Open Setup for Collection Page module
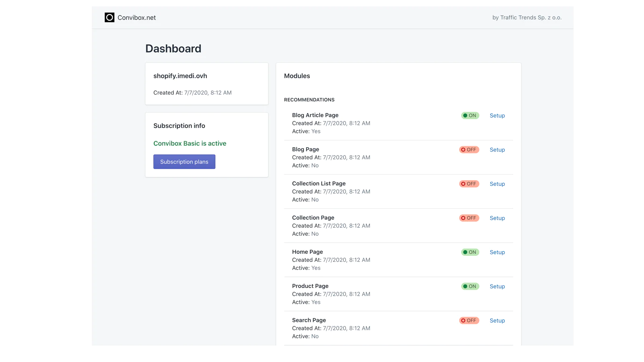Image resolution: width=644 pixels, height=362 pixels. pyautogui.click(x=497, y=218)
